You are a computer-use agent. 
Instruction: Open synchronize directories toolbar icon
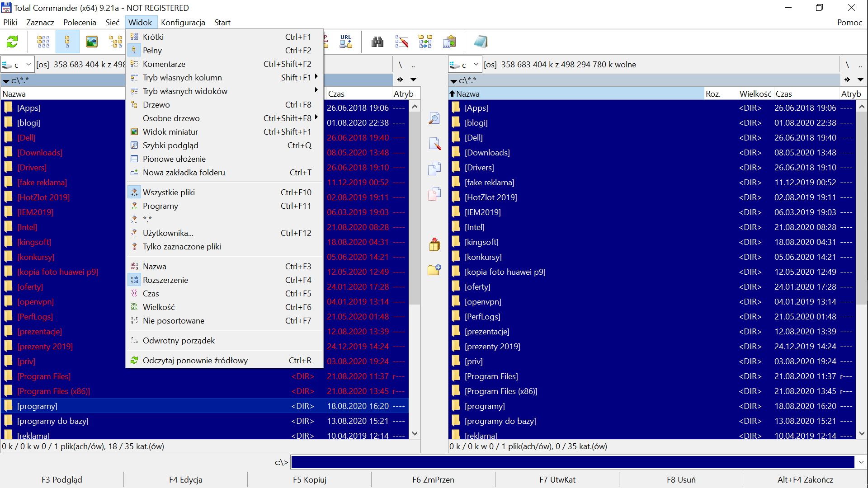coord(425,42)
